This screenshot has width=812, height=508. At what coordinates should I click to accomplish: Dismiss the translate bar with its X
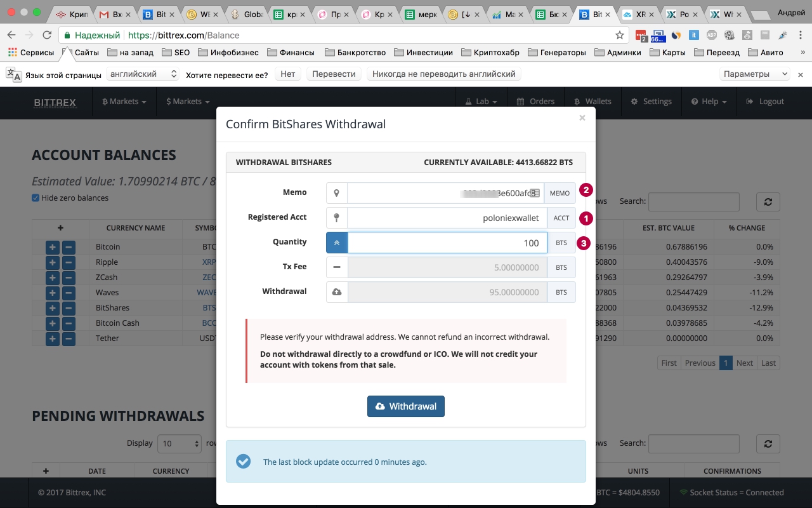801,74
